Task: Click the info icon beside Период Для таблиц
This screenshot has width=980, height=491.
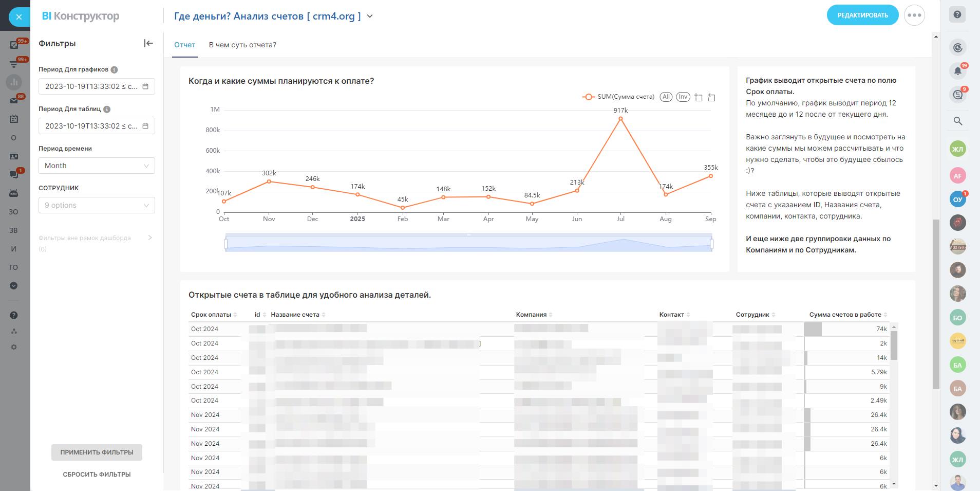Action: coord(107,109)
